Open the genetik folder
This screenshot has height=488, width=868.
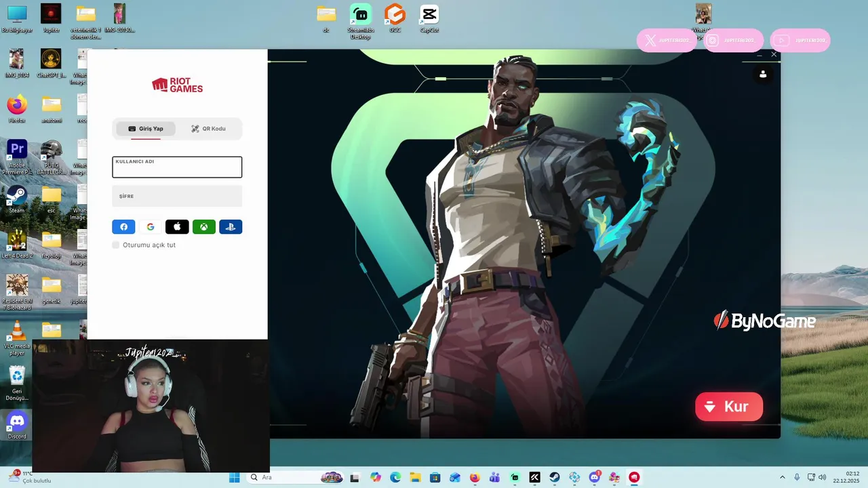pos(52,289)
